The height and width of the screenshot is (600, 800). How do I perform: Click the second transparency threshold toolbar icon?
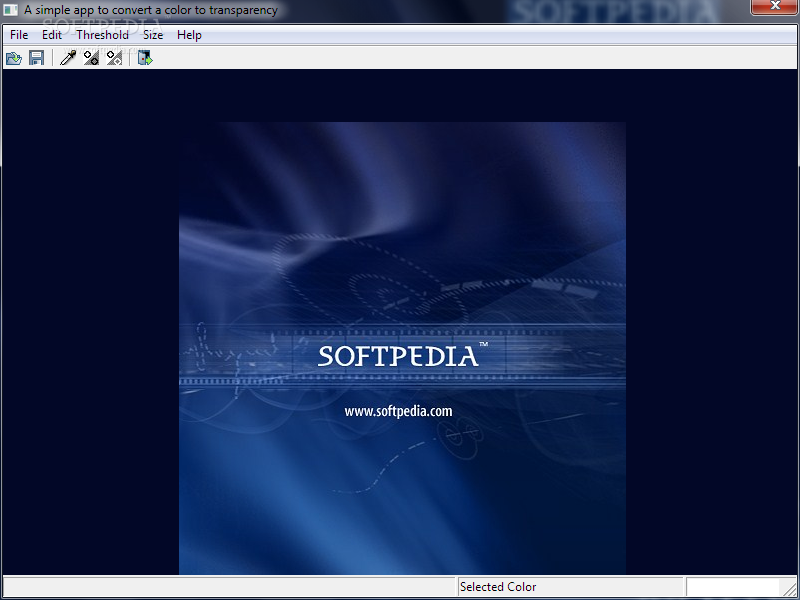[x=114, y=58]
